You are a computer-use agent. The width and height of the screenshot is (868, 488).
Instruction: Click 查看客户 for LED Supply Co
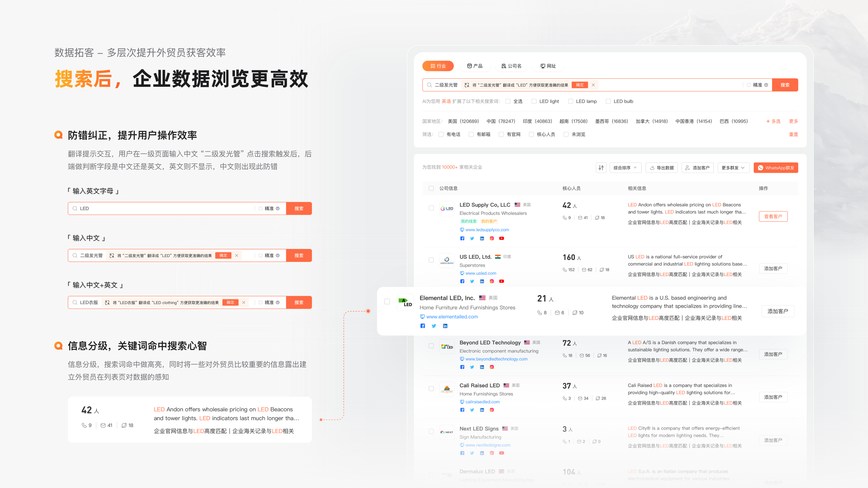click(x=773, y=217)
